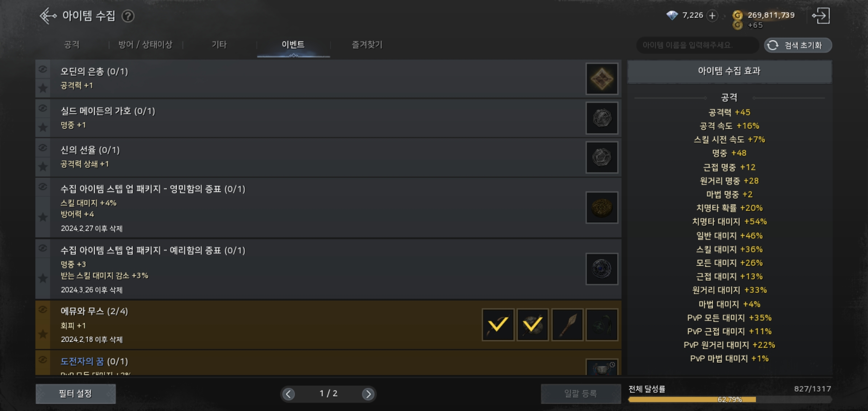The height and width of the screenshot is (411, 868).
Task: Click the back arrow beside 아이템 수집
Action: 48,16
